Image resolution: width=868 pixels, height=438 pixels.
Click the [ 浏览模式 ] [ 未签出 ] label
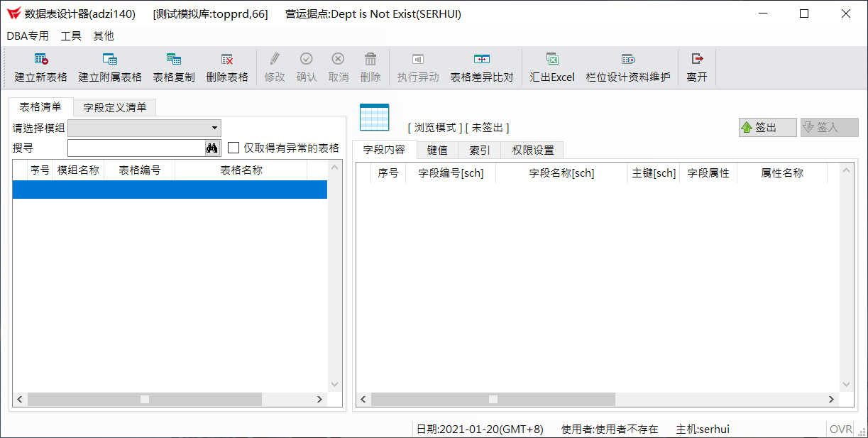pos(458,128)
